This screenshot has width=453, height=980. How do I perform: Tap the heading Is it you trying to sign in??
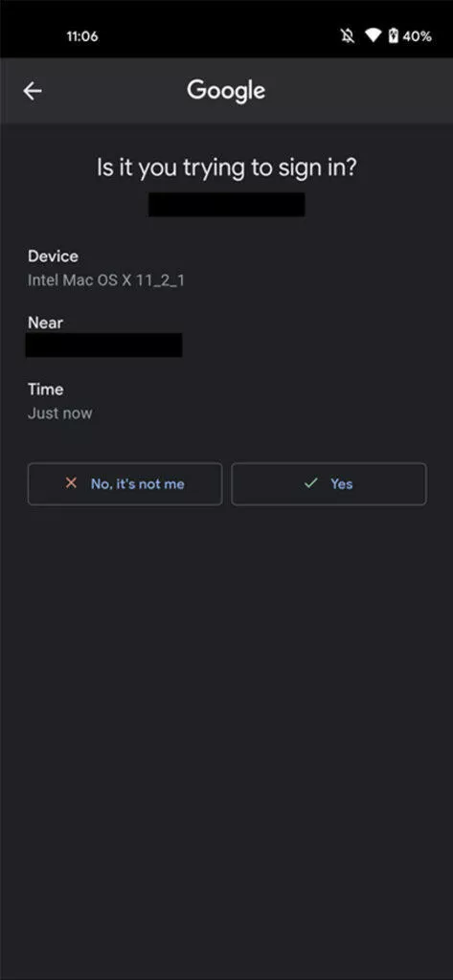pos(226,168)
